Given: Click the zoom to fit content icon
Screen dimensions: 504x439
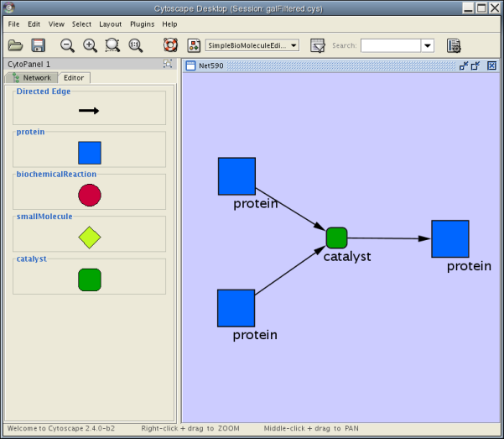Looking at the screenshot, I should click(x=135, y=45).
